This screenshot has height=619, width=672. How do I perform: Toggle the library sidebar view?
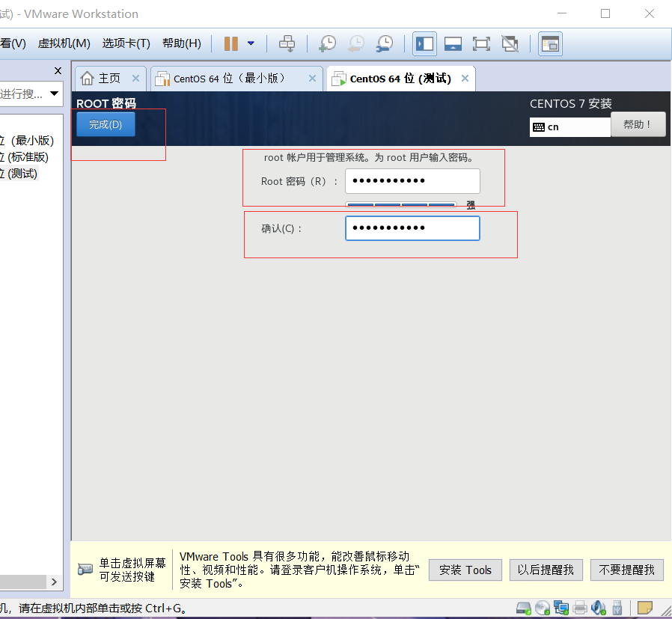pos(425,43)
